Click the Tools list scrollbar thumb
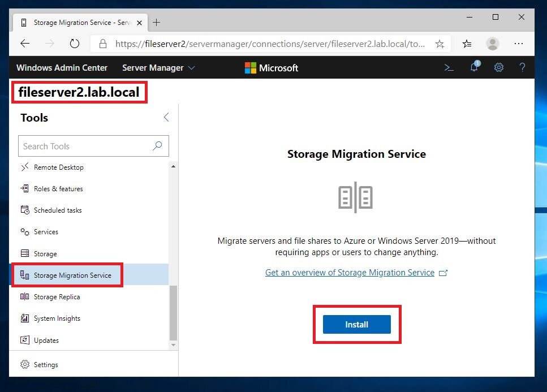547x392 pixels. 174,313
